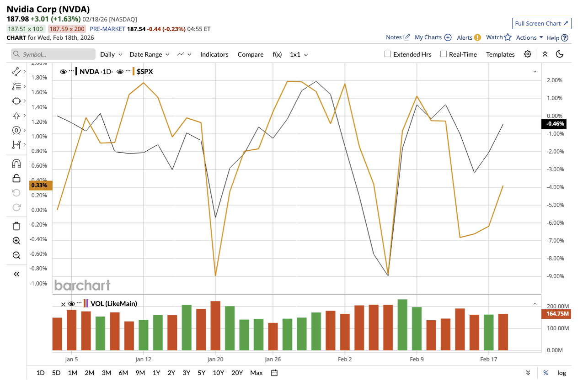Open the Indicators menu
This screenshot has height=391, width=588.
[214, 54]
